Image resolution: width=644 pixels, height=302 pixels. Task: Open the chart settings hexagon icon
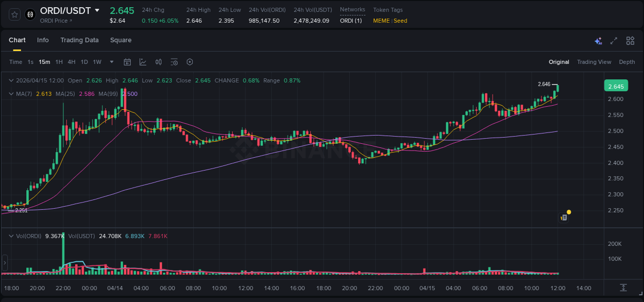190,61
